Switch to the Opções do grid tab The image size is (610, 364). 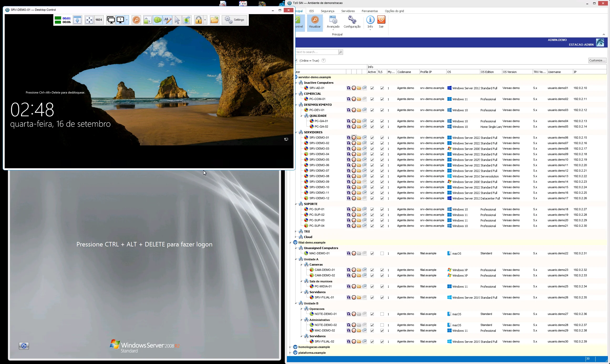394,11
